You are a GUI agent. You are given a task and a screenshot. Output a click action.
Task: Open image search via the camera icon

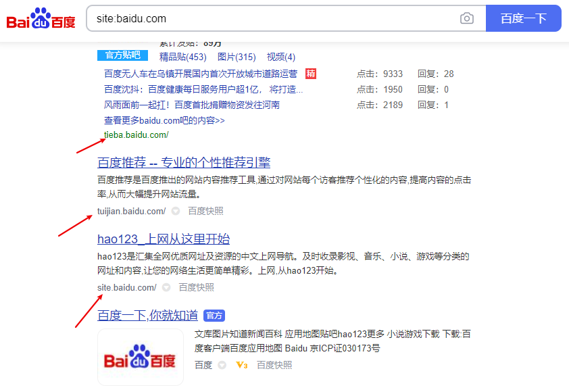(x=467, y=19)
